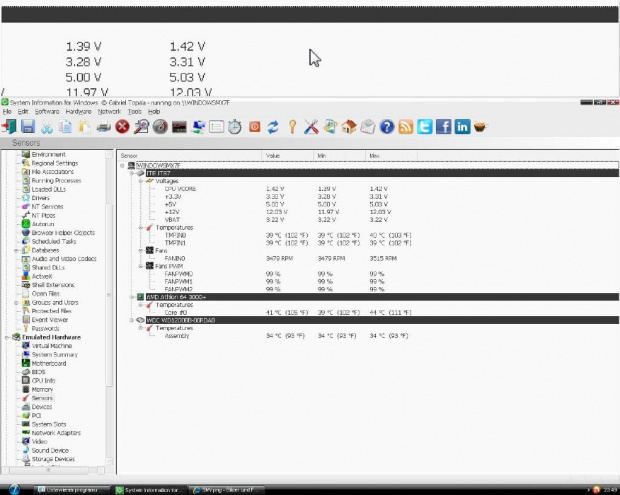Screen dimensions: 620x495
Task: Click the CPU VCORE voltage row
Action: 368,189
